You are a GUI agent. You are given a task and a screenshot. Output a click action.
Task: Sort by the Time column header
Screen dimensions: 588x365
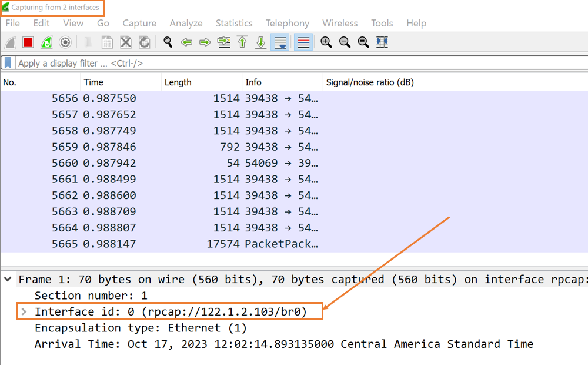point(121,82)
